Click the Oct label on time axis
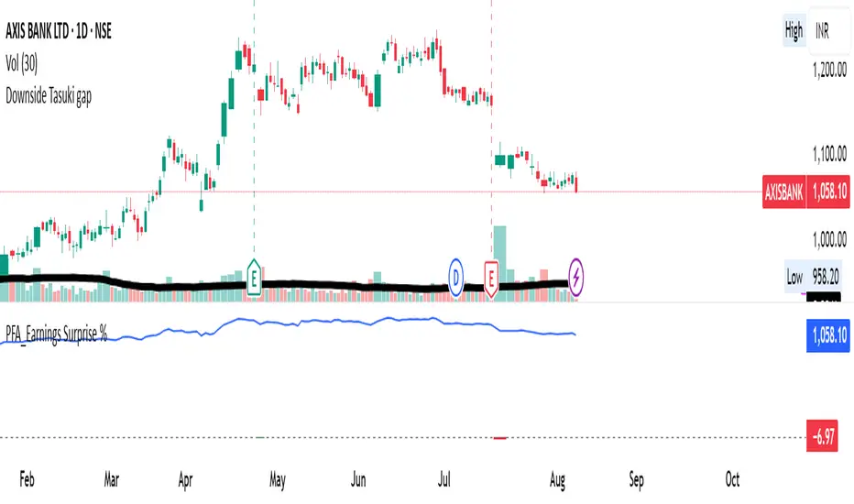This screenshot has height=504, width=854. (732, 479)
